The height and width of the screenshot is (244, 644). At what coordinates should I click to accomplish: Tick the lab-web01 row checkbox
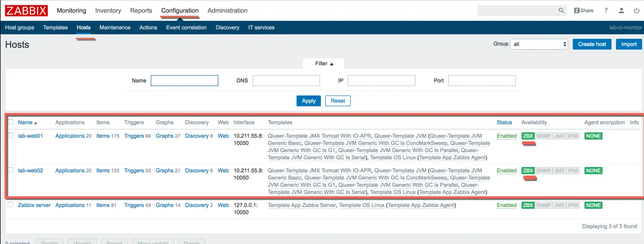pos(11,136)
